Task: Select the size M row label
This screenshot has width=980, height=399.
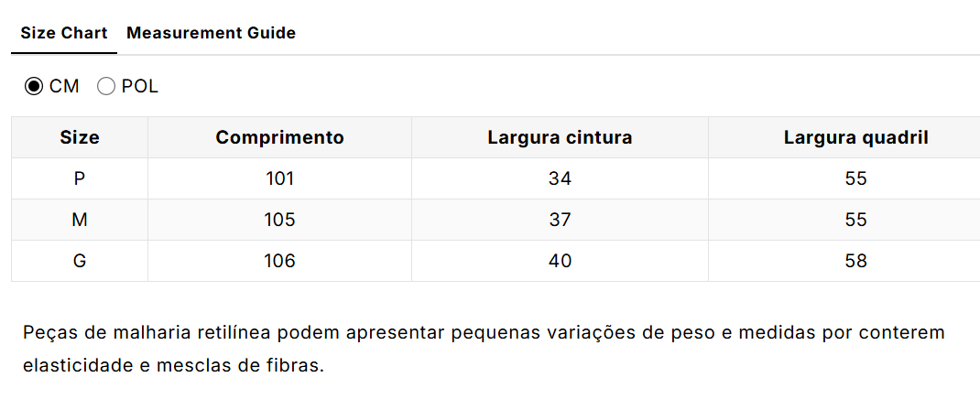Action: click(x=80, y=221)
